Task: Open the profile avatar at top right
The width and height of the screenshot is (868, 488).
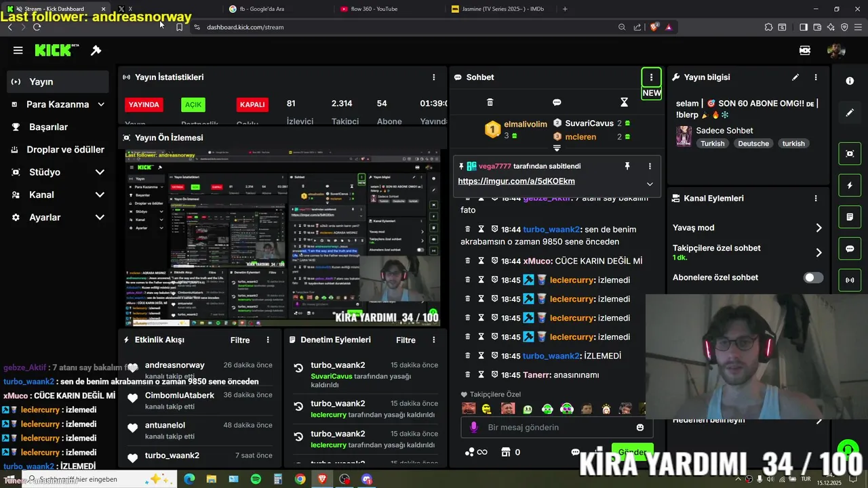Action: [836, 50]
